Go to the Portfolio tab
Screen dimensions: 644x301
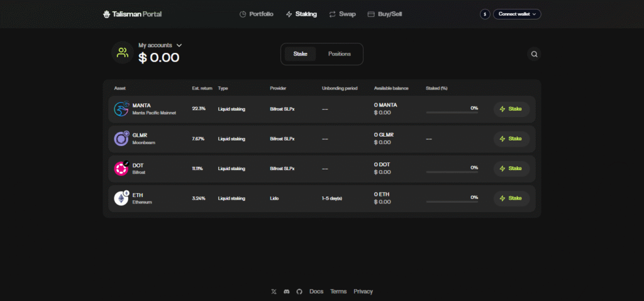click(257, 14)
